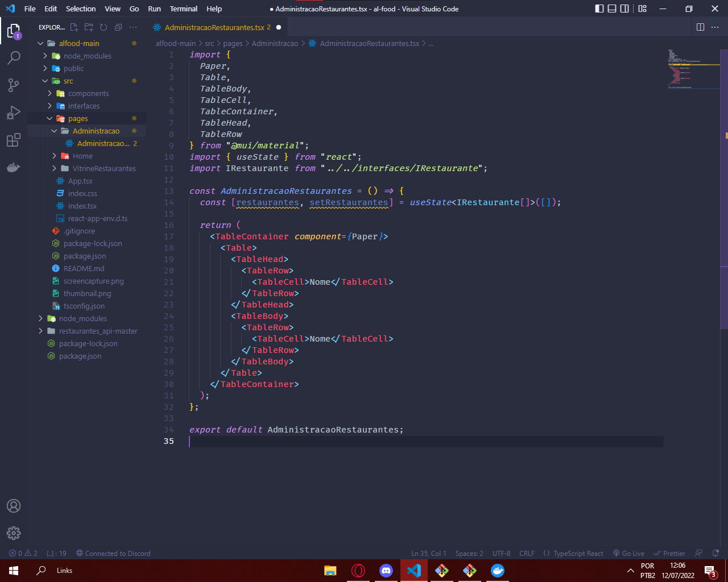Click the Windows Start button
The height and width of the screenshot is (582, 728).
coord(14,571)
